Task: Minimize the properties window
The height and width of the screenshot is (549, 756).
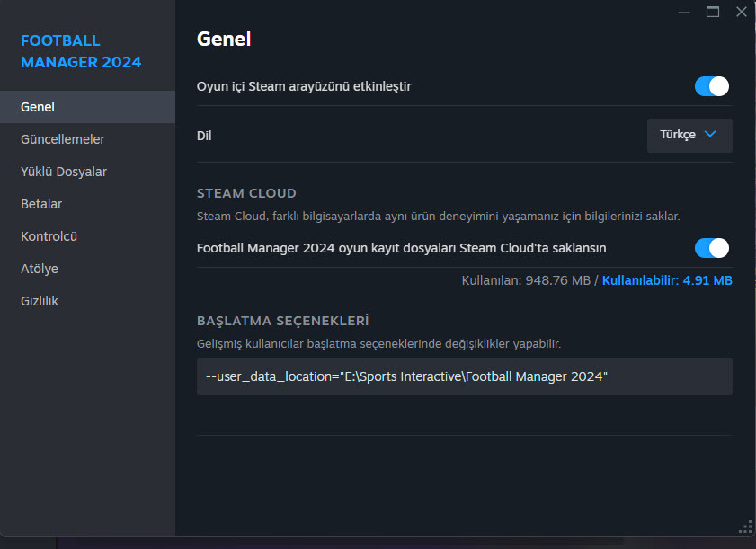Action: pos(684,12)
